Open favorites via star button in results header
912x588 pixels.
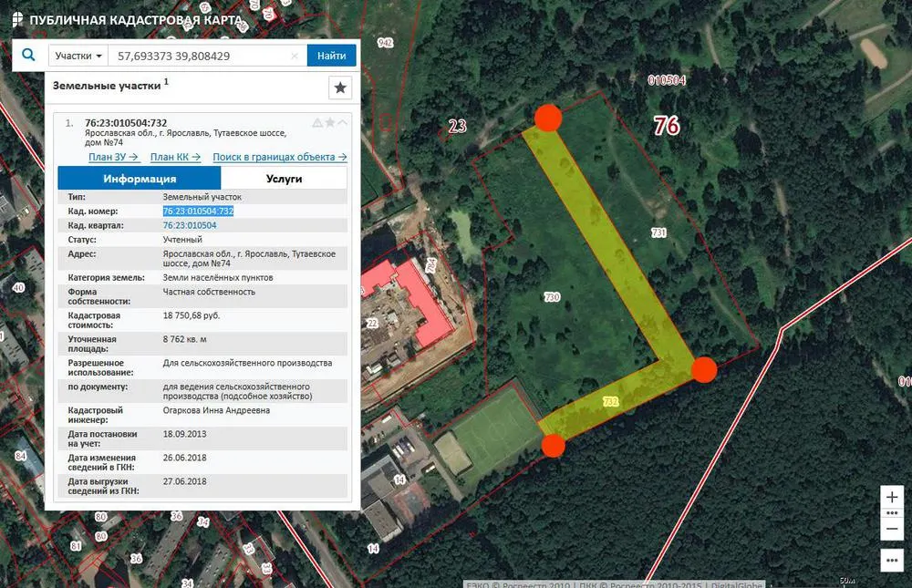click(x=340, y=88)
